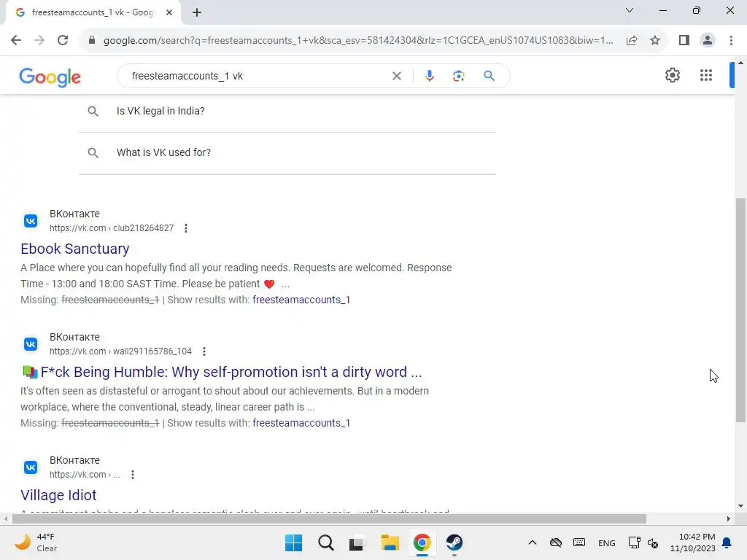
Task: Open Windows taskbar search
Action: [x=326, y=542]
